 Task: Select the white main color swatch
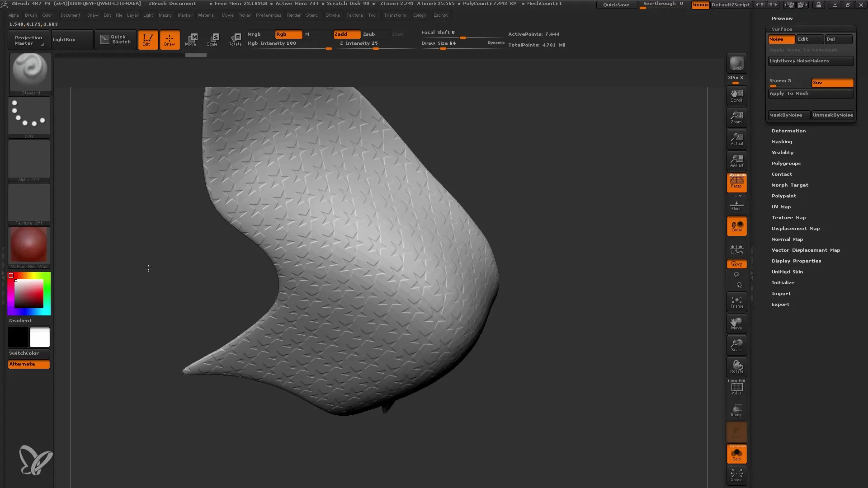[40, 337]
